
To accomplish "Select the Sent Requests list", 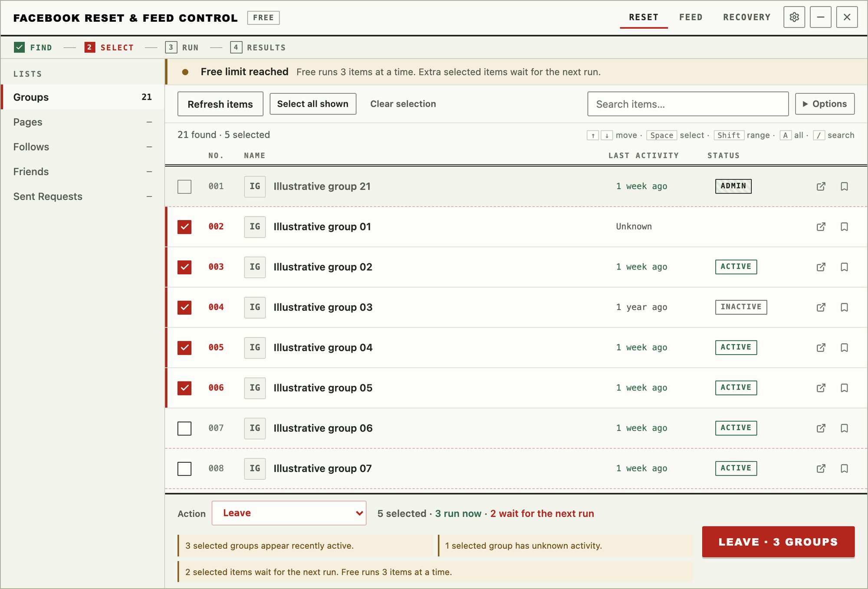I will click(x=82, y=196).
